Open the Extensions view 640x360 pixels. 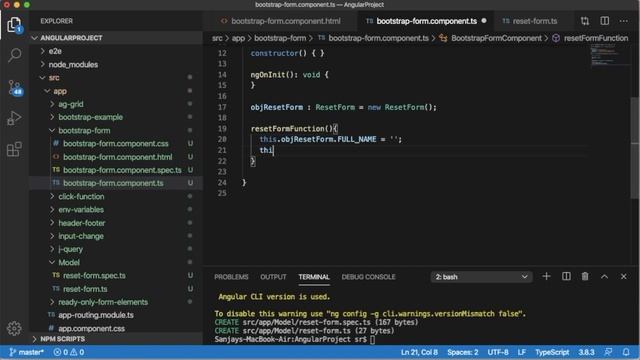pos(14,149)
